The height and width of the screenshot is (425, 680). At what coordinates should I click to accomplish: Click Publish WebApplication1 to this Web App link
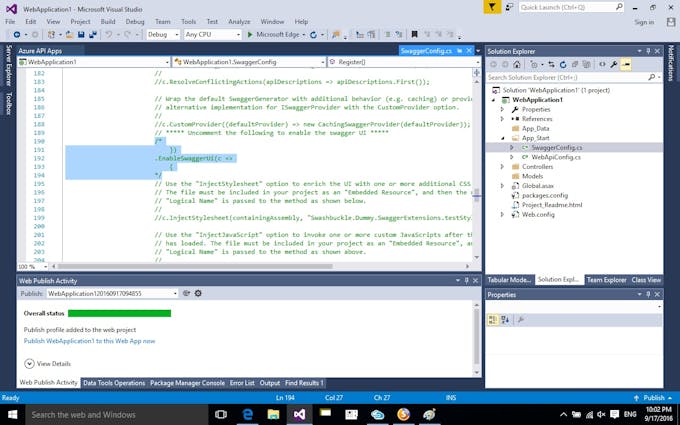(x=89, y=341)
